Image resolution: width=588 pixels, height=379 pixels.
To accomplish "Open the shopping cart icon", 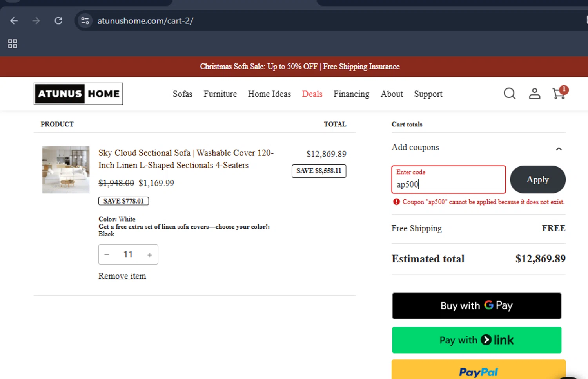I will pos(559,93).
